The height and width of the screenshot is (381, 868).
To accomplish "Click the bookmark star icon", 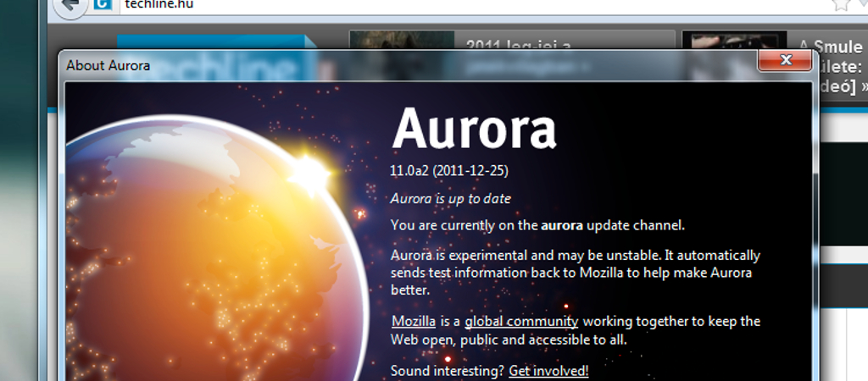I will click(842, 4).
